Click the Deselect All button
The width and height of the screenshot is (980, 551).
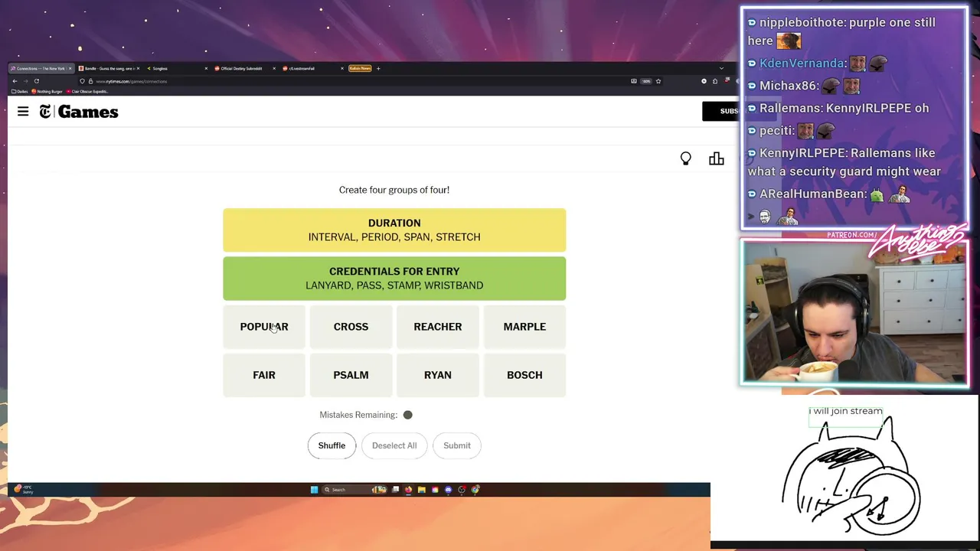click(x=394, y=445)
